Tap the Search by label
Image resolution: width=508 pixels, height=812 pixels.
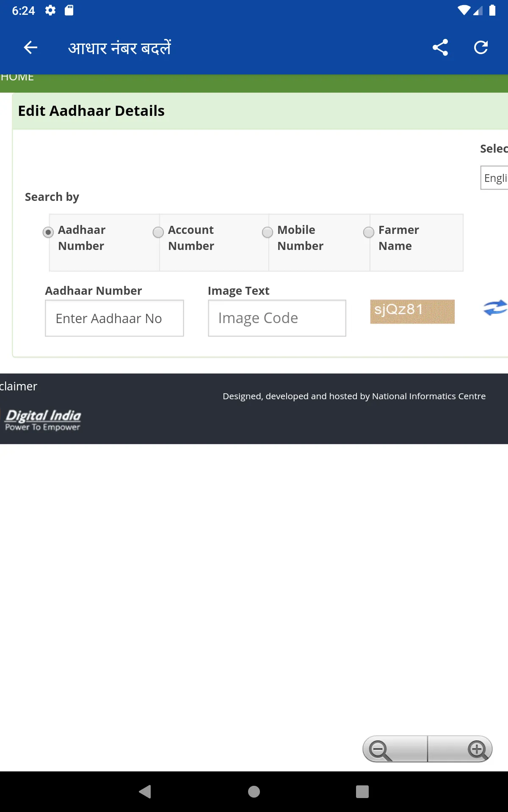(x=52, y=197)
